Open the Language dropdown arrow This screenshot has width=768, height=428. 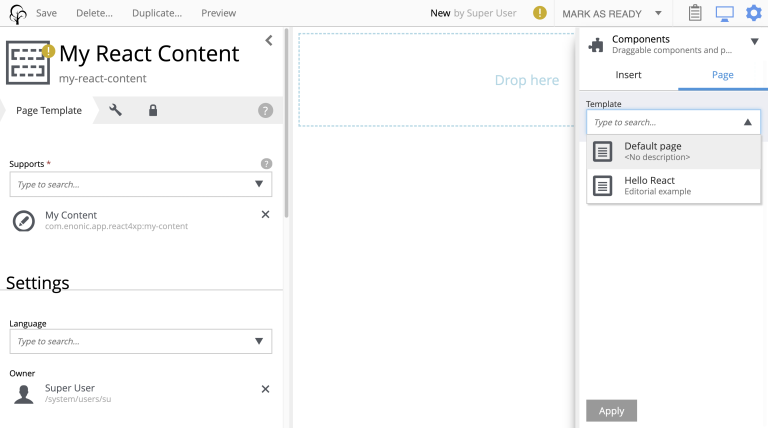259,341
